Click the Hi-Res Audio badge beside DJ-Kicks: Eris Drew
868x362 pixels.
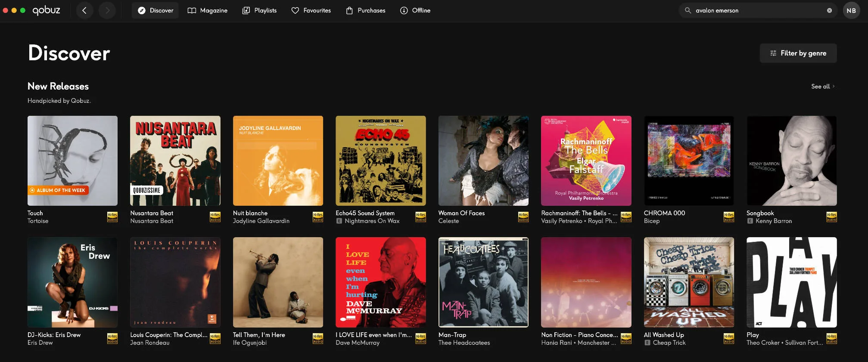click(x=112, y=339)
